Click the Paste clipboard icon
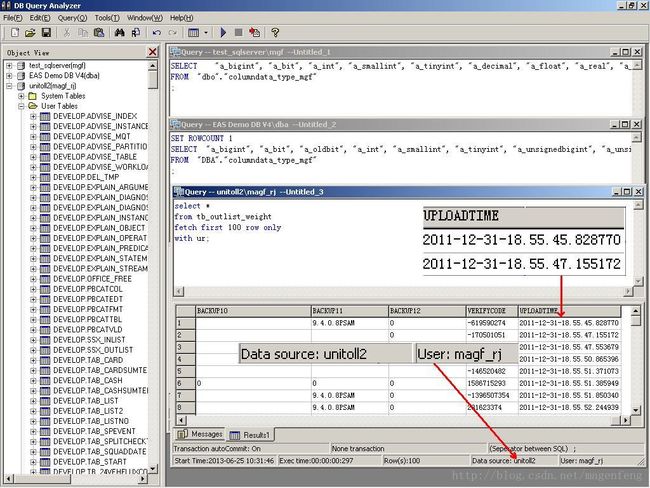Viewport: 650px width, 488px height. (x=99, y=32)
